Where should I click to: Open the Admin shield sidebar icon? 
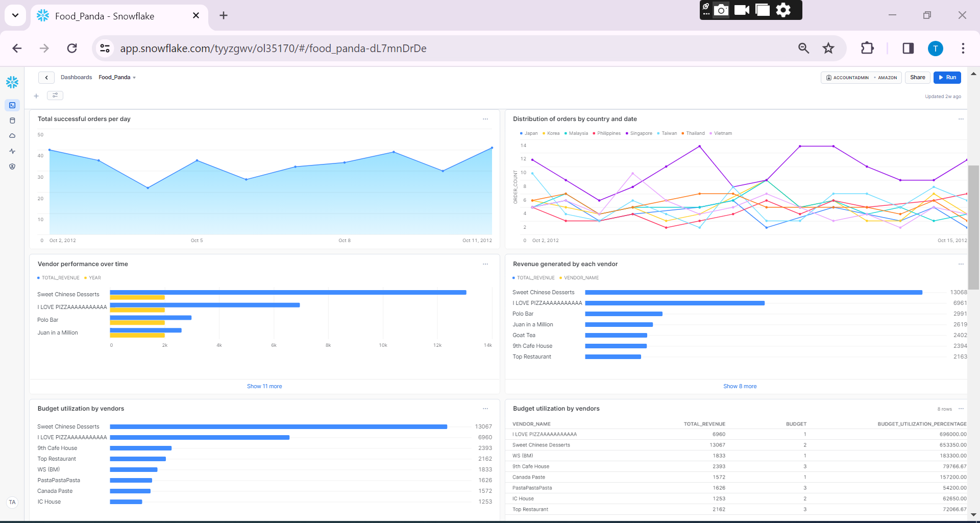(x=12, y=167)
